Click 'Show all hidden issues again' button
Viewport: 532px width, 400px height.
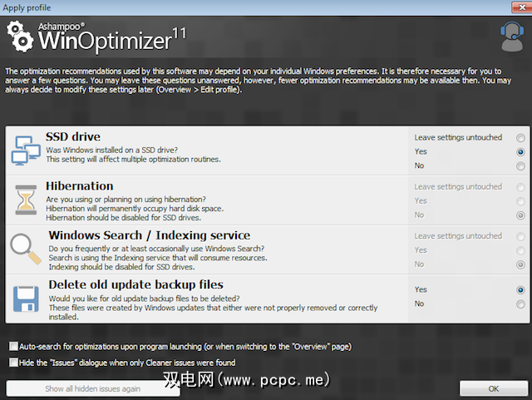click(93, 388)
